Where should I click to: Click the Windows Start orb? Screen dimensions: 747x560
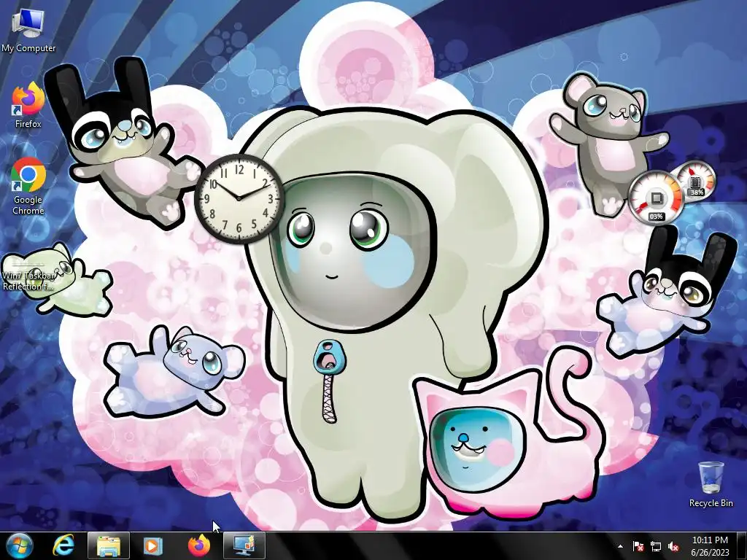pyautogui.click(x=20, y=546)
